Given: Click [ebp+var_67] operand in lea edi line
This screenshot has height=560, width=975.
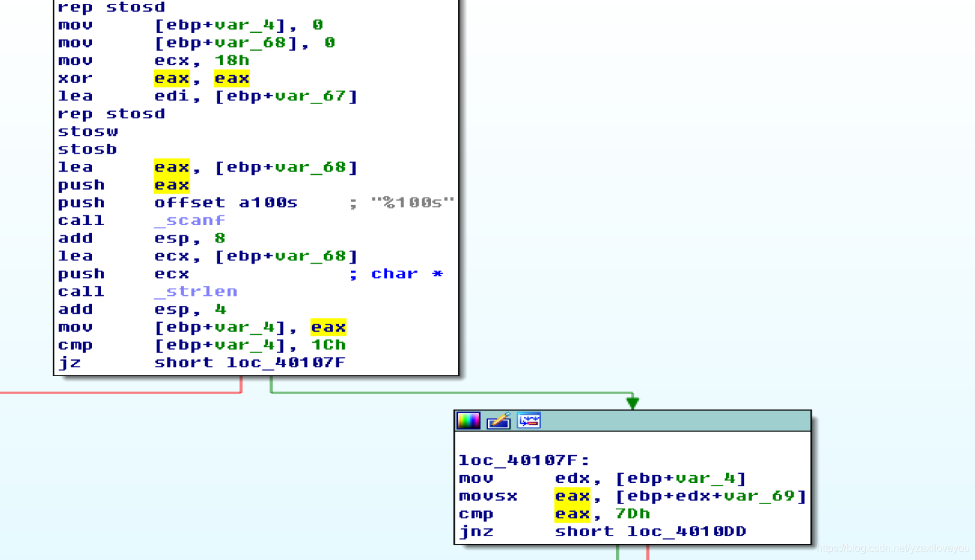Looking at the screenshot, I should [x=286, y=96].
